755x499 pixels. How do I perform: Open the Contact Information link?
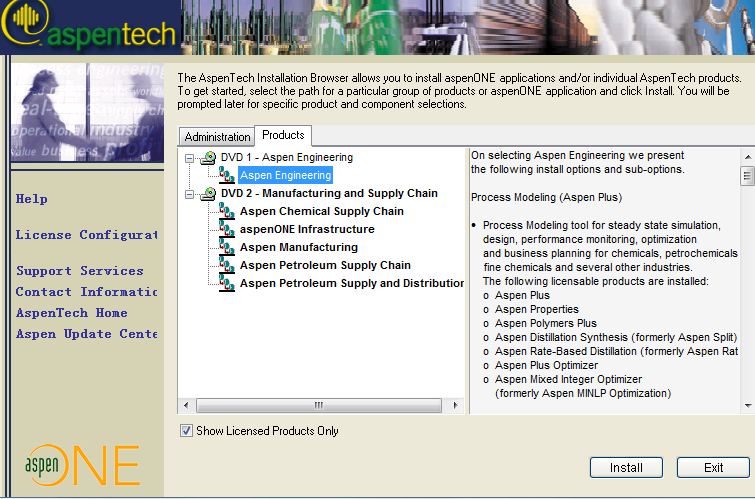pyautogui.click(x=87, y=292)
